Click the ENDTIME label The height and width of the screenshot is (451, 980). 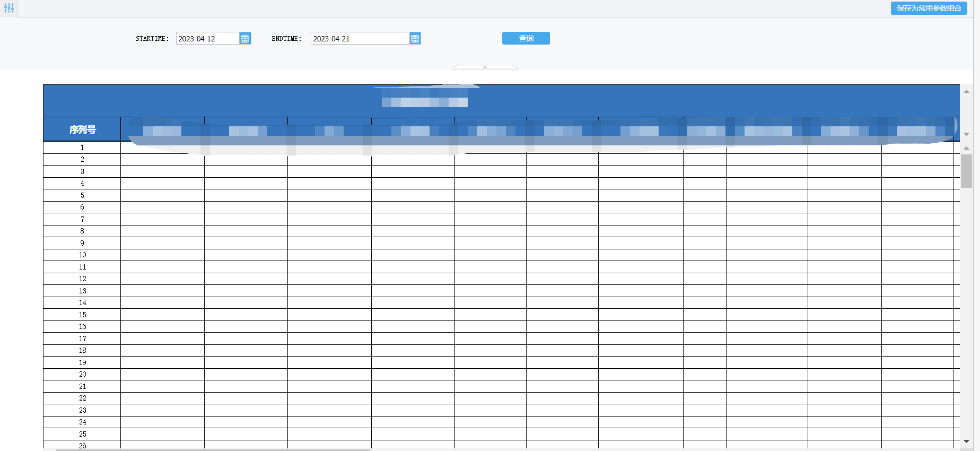(286, 39)
